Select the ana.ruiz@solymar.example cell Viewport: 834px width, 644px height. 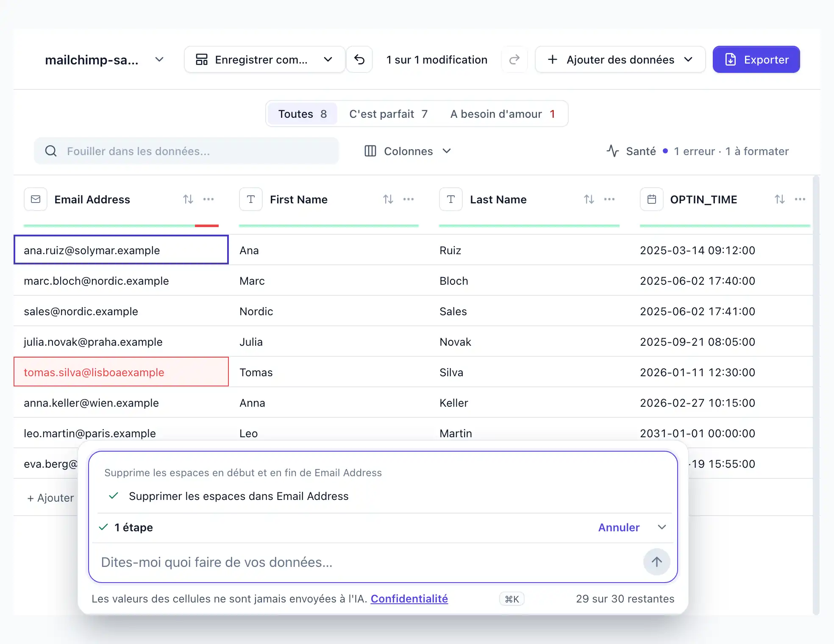(x=121, y=250)
